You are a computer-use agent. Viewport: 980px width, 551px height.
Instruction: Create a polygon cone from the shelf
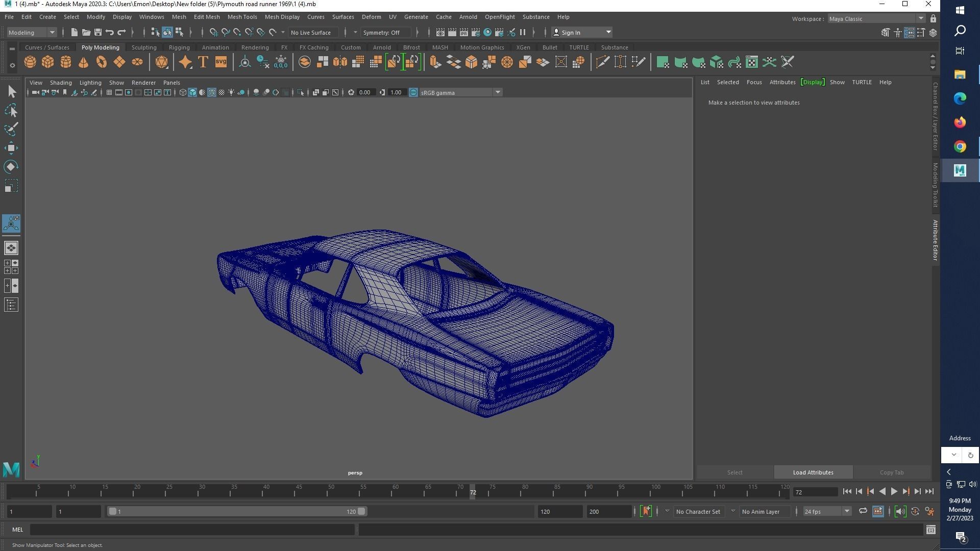click(84, 62)
